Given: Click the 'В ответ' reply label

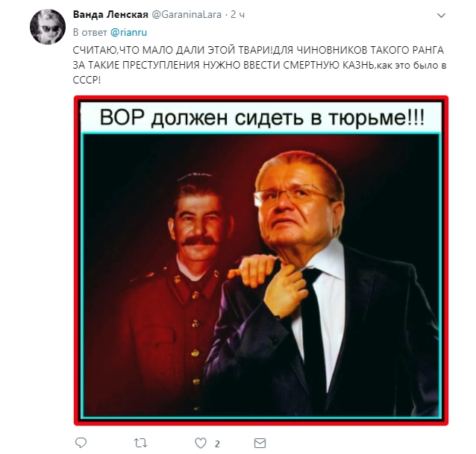Looking at the screenshot, I should pyautogui.click(x=90, y=33).
